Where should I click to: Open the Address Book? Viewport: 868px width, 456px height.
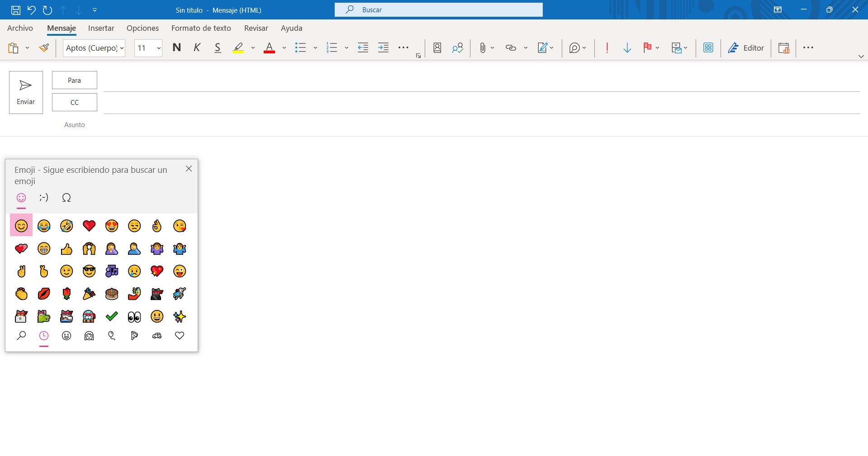[437, 47]
